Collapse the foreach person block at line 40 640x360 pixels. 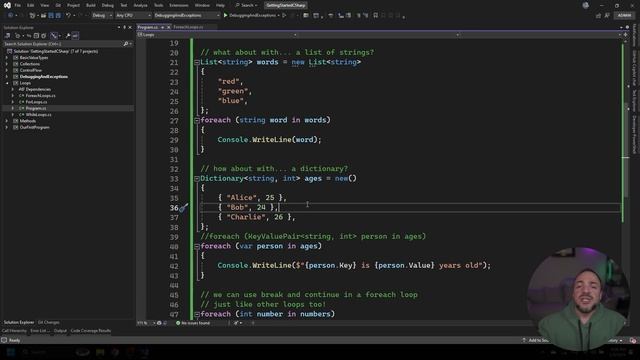pyautogui.click(x=197, y=247)
